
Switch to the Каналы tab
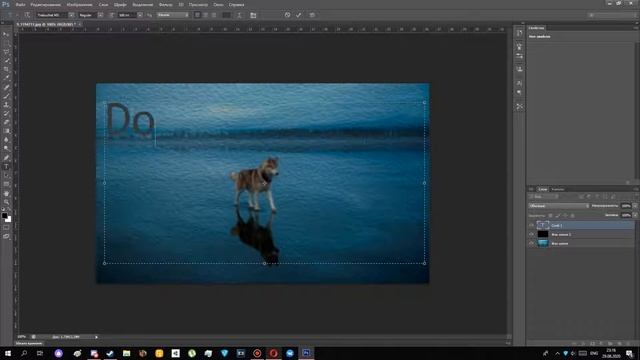pyautogui.click(x=558, y=189)
